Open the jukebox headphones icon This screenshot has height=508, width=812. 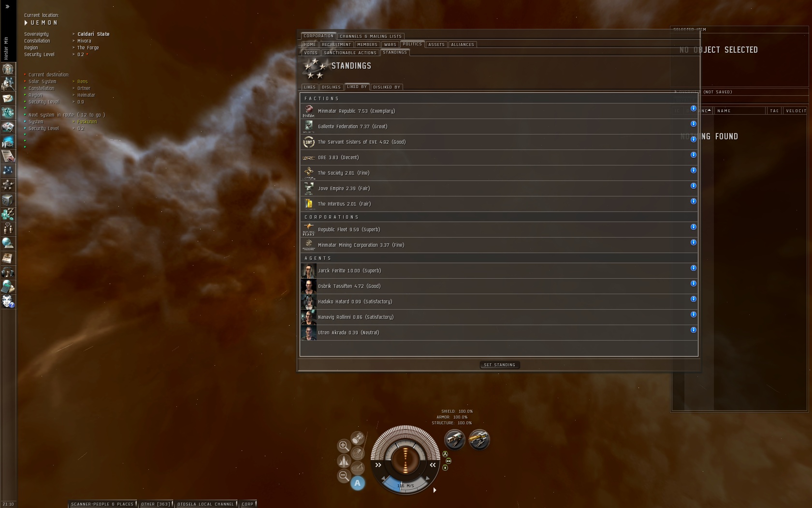pos(8,272)
